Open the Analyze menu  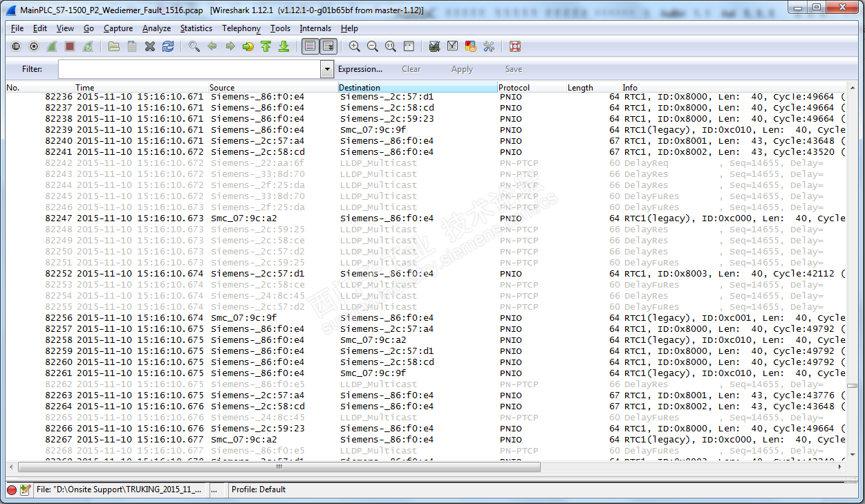click(x=156, y=28)
